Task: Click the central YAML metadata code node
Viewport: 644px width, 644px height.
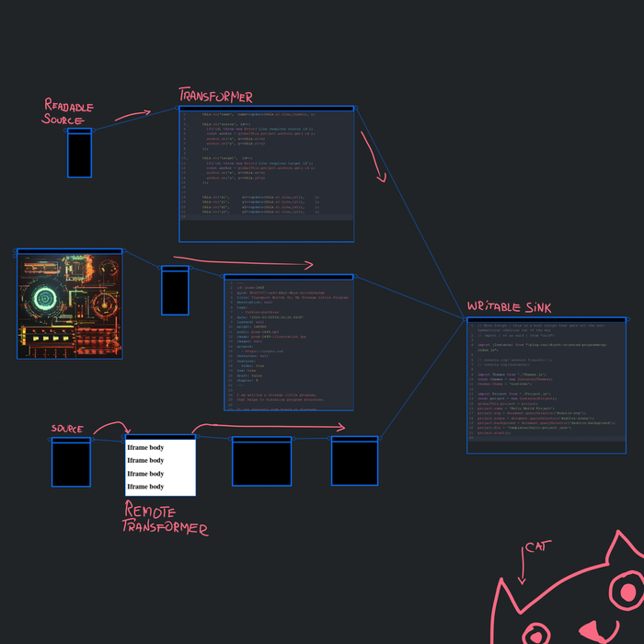Action: [x=288, y=343]
